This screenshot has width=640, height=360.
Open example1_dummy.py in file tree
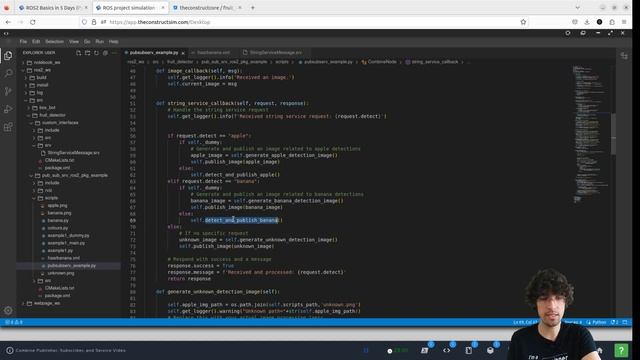(69, 236)
